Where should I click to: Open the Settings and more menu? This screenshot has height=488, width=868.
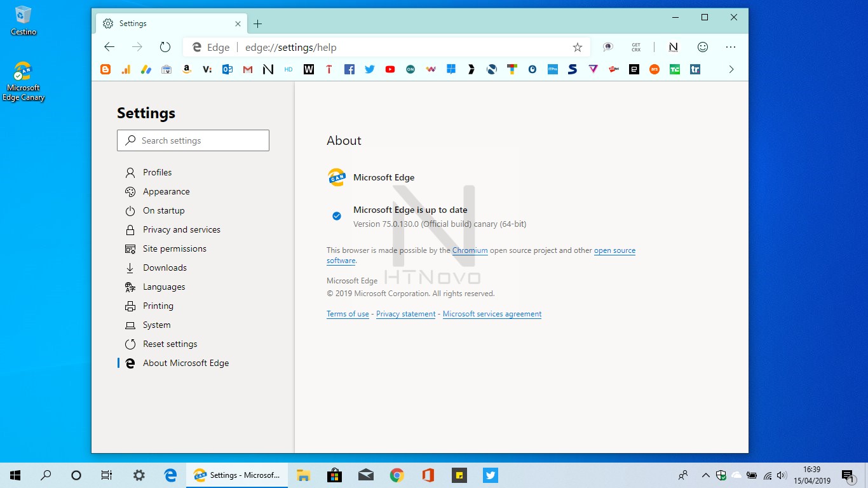tap(731, 47)
